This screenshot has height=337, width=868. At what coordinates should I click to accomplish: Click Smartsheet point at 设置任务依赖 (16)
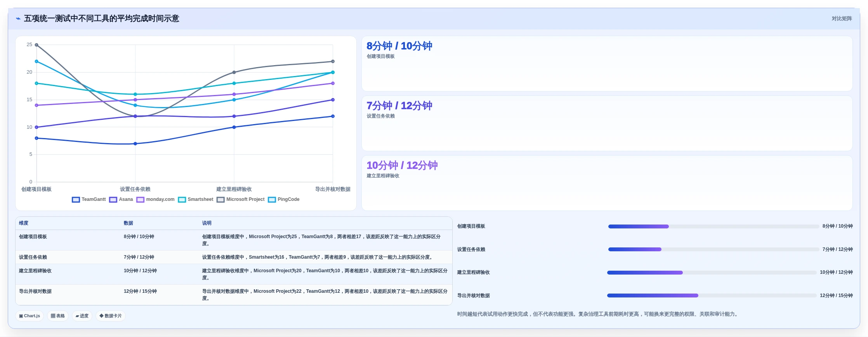click(135, 94)
